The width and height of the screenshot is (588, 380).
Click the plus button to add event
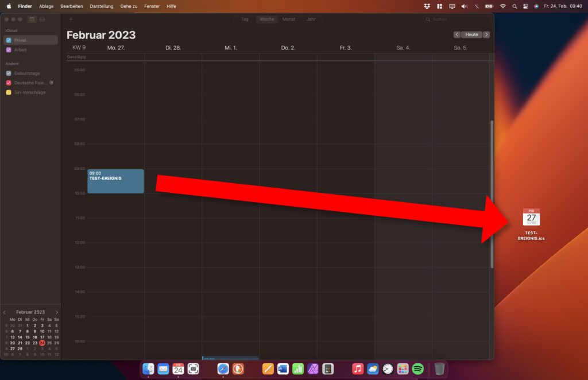tap(71, 19)
